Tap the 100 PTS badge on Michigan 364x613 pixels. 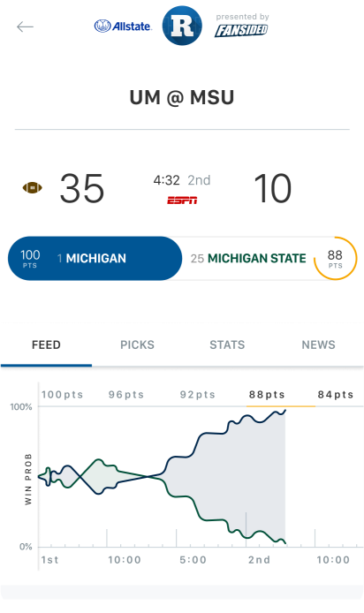[x=30, y=259]
